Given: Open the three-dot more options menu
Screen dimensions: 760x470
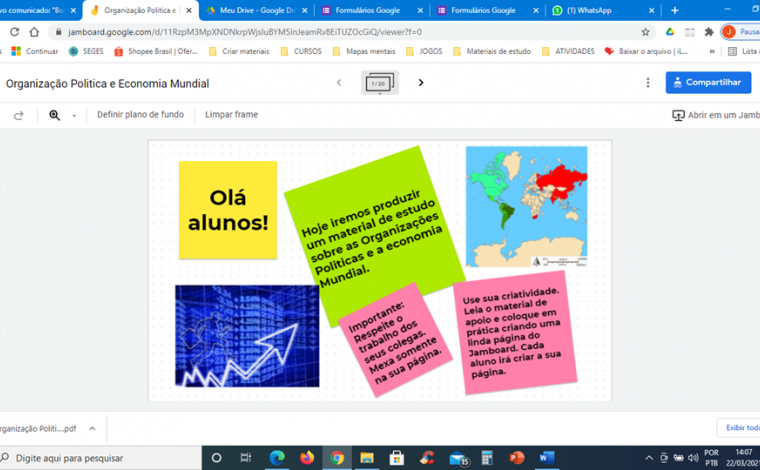Looking at the screenshot, I should pyautogui.click(x=648, y=83).
